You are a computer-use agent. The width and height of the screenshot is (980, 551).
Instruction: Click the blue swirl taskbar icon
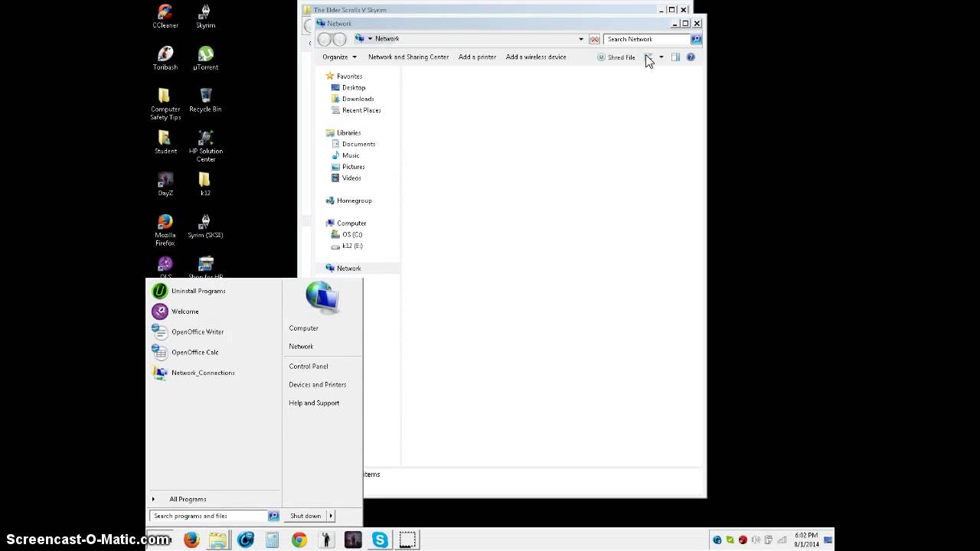(245, 540)
